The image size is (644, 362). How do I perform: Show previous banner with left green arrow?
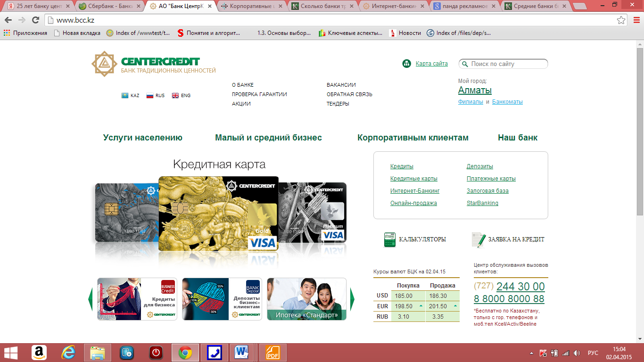(x=91, y=299)
